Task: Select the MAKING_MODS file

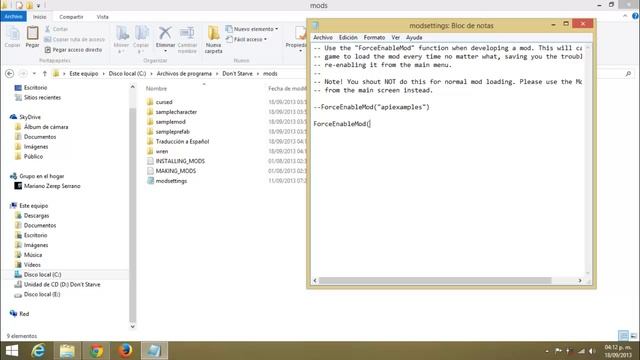Action: (x=176, y=171)
